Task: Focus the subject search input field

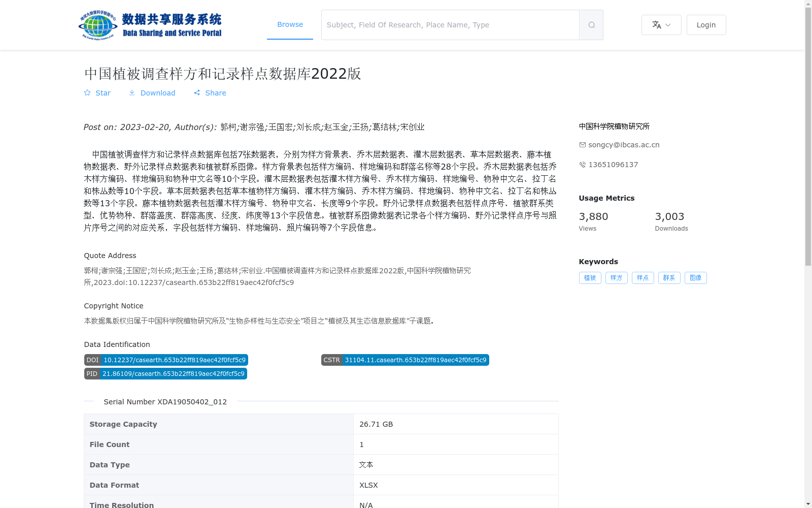Action: (x=450, y=25)
